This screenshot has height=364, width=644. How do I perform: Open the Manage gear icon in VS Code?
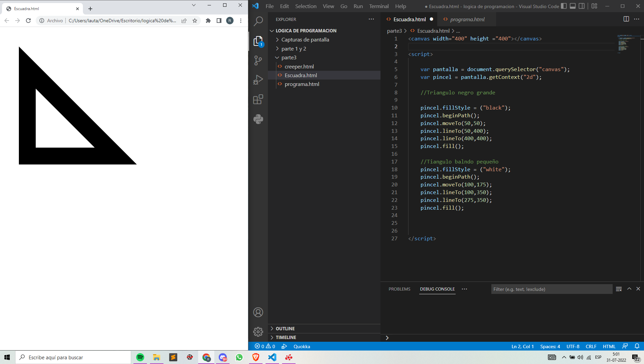click(258, 332)
